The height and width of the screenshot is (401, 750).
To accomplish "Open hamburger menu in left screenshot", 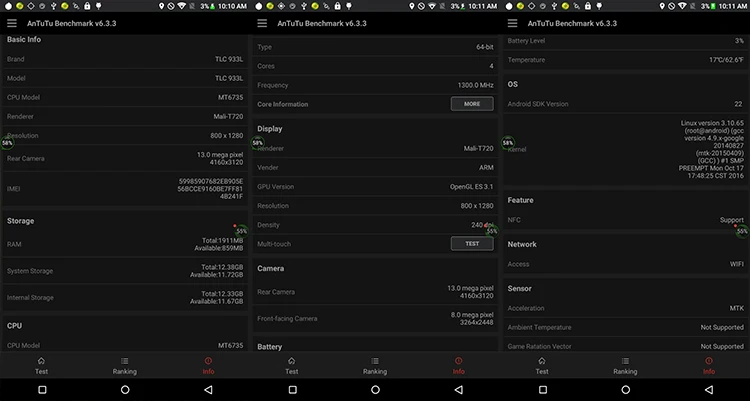I will point(11,23).
